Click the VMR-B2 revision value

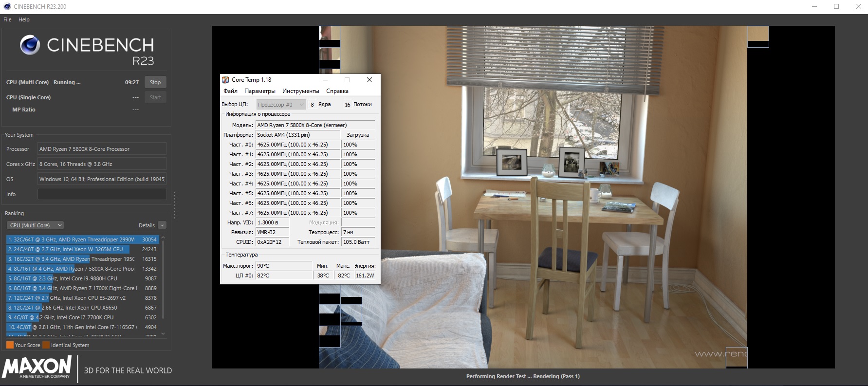click(273, 232)
